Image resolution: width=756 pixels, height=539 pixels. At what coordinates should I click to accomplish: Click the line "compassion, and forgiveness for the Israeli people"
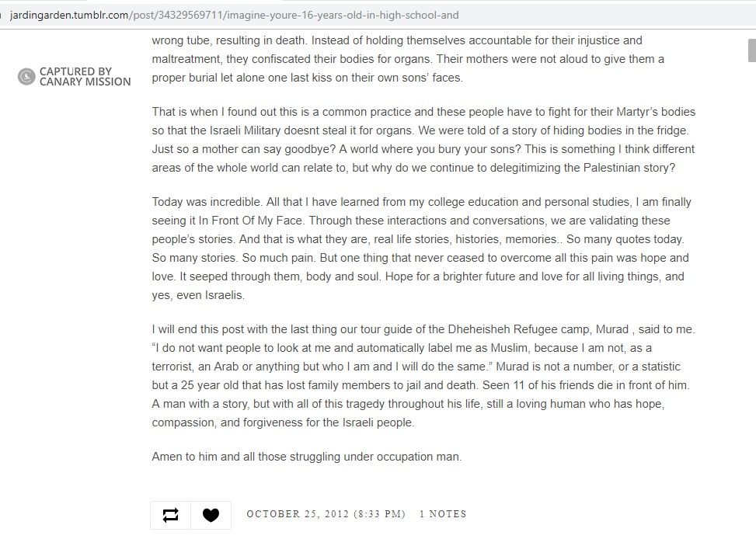(283, 423)
